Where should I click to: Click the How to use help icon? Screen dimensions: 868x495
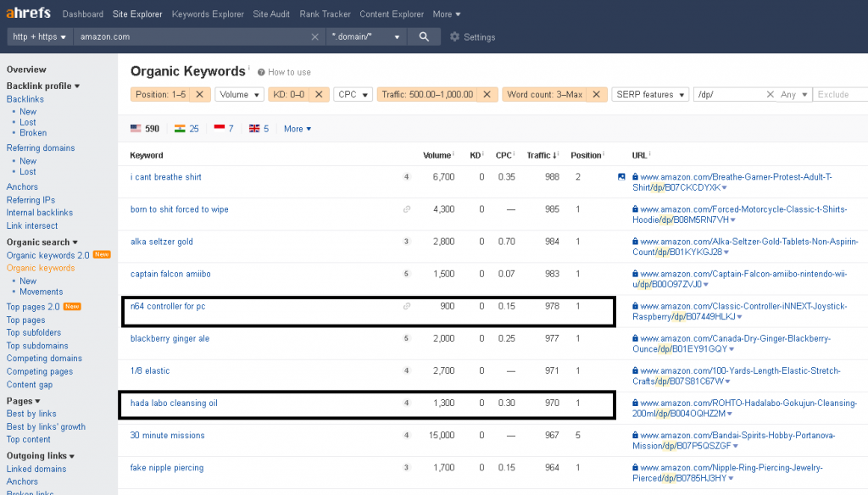[x=261, y=73]
